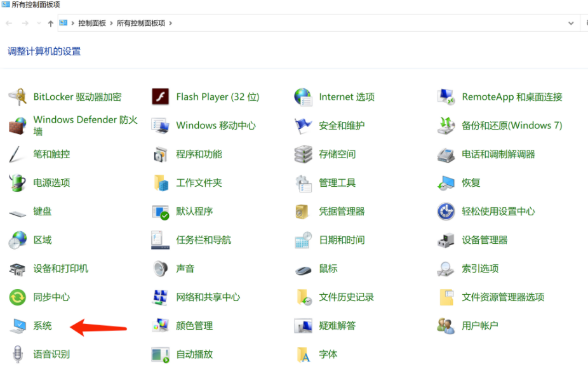588x390 pixels.
Task: Navigate back with the left arrow
Action: 9,24
